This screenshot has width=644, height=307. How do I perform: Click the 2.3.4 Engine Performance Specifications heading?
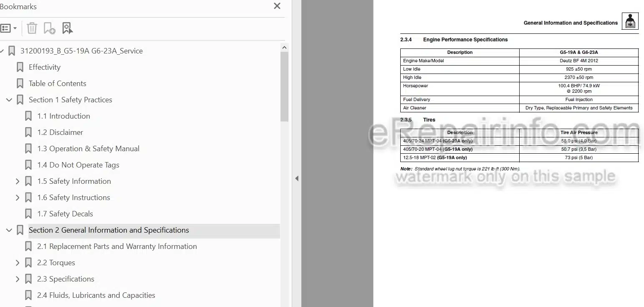coord(454,40)
